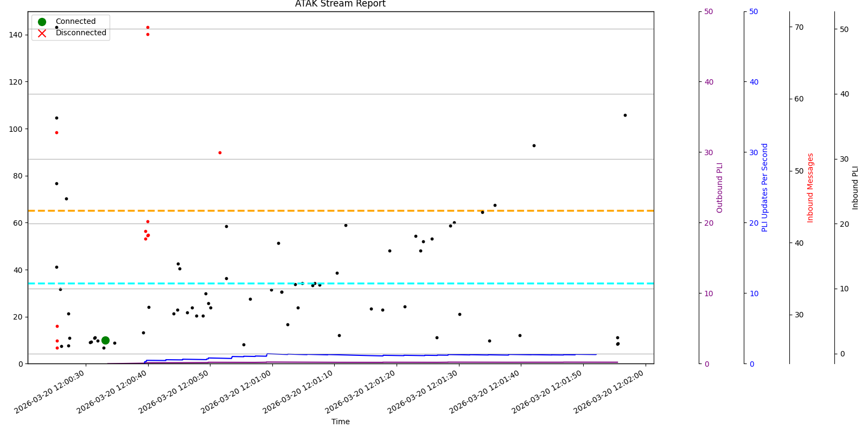Click the black 'Inbound PLI' axis label
868x434 pixels.
[856, 187]
